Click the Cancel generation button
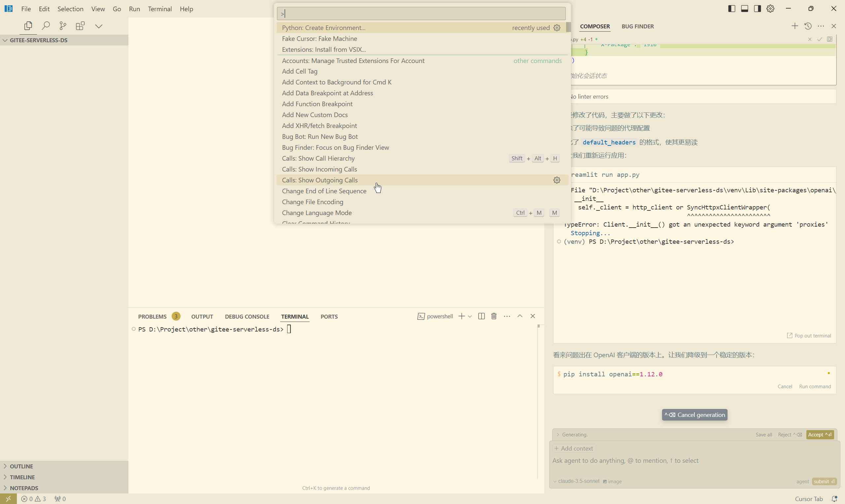The width and height of the screenshot is (845, 504). pos(694,415)
